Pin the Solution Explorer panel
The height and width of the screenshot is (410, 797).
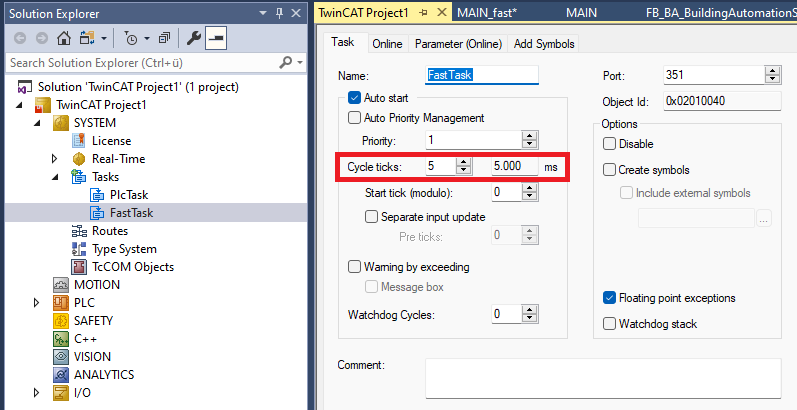pos(279,12)
